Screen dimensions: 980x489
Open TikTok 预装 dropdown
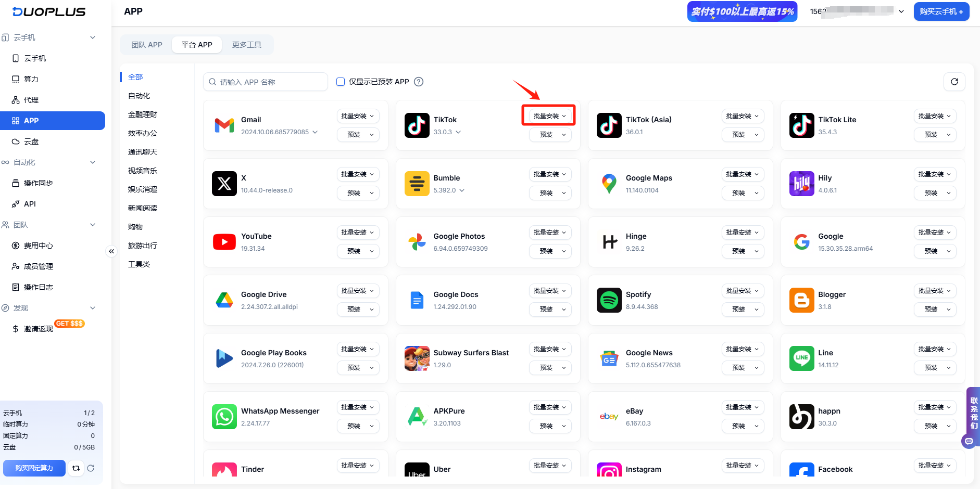pos(550,135)
